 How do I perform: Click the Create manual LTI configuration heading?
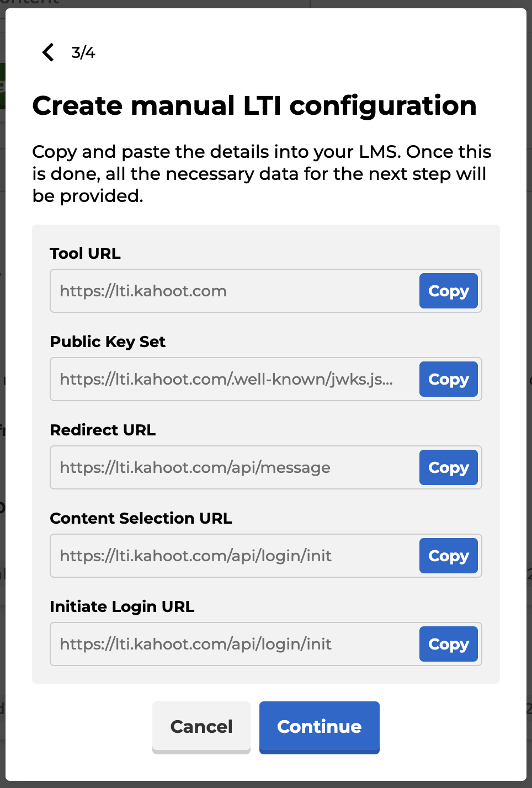click(255, 105)
